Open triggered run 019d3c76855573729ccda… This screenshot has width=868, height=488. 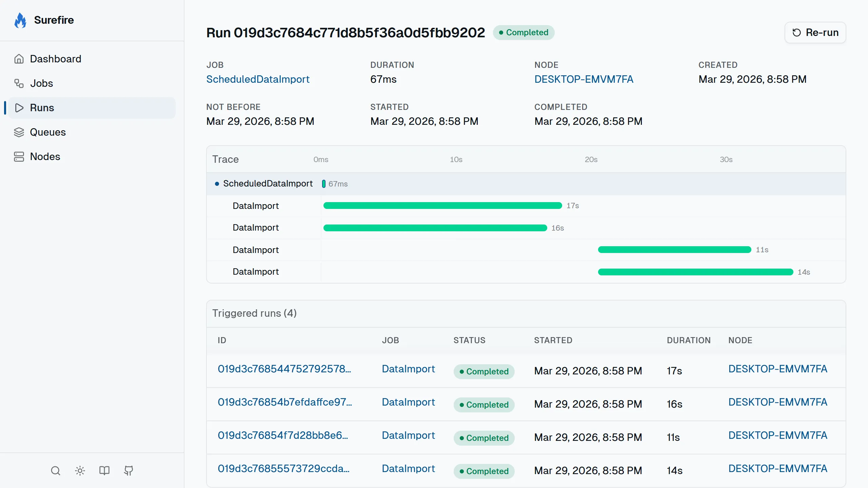coord(283,469)
